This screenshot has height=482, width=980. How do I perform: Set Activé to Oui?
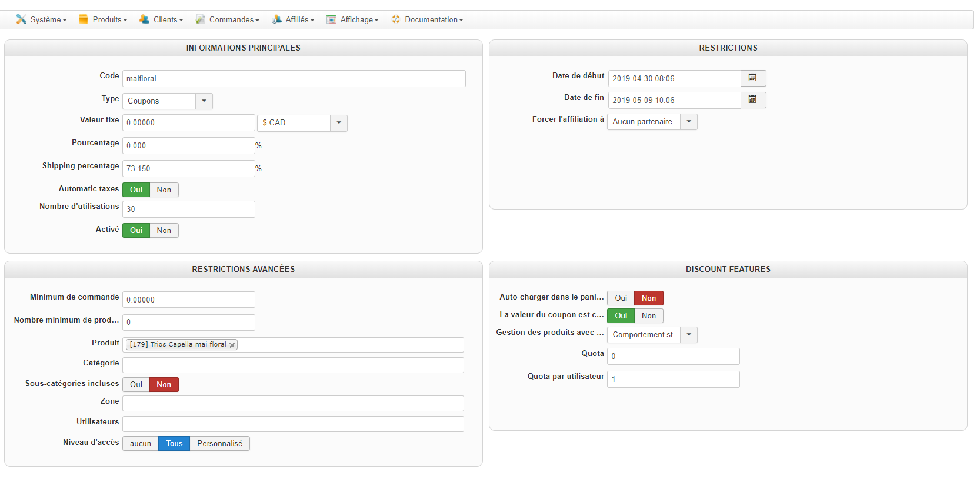136,230
